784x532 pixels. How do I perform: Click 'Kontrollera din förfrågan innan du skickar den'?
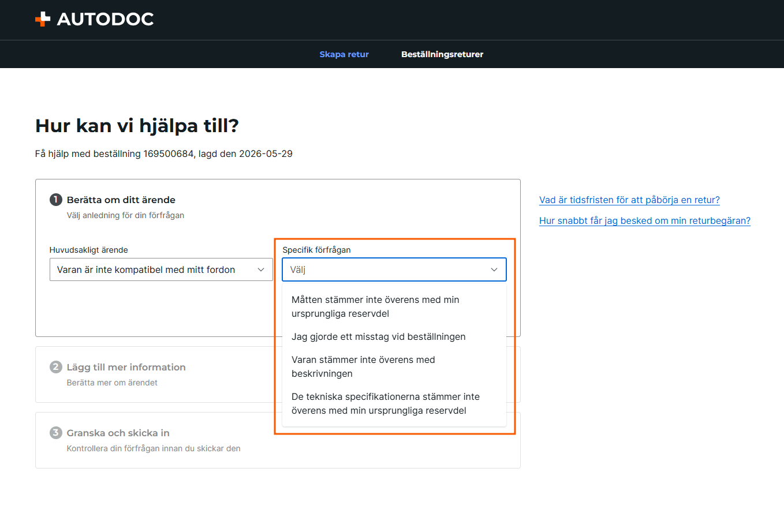coord(154,448)
